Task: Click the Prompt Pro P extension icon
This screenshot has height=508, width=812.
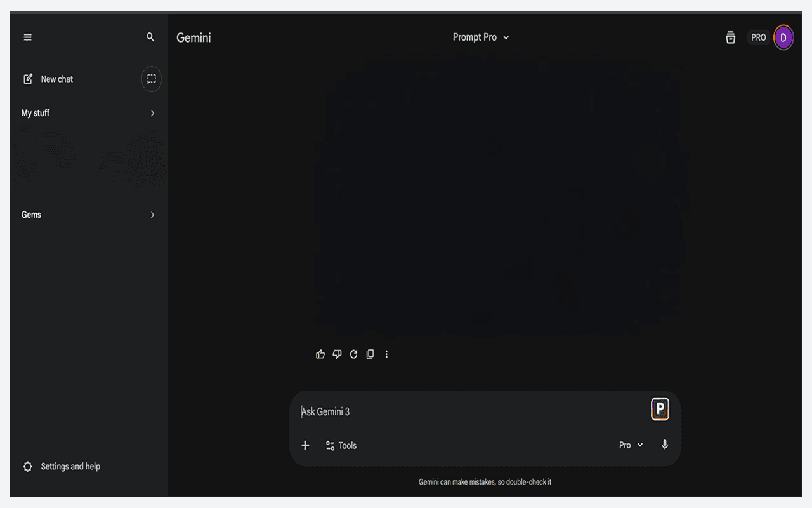Action: point(660,409)
